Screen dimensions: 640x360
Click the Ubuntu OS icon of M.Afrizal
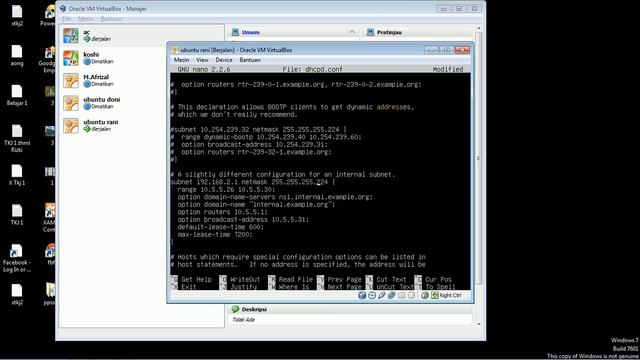[71, 80]
